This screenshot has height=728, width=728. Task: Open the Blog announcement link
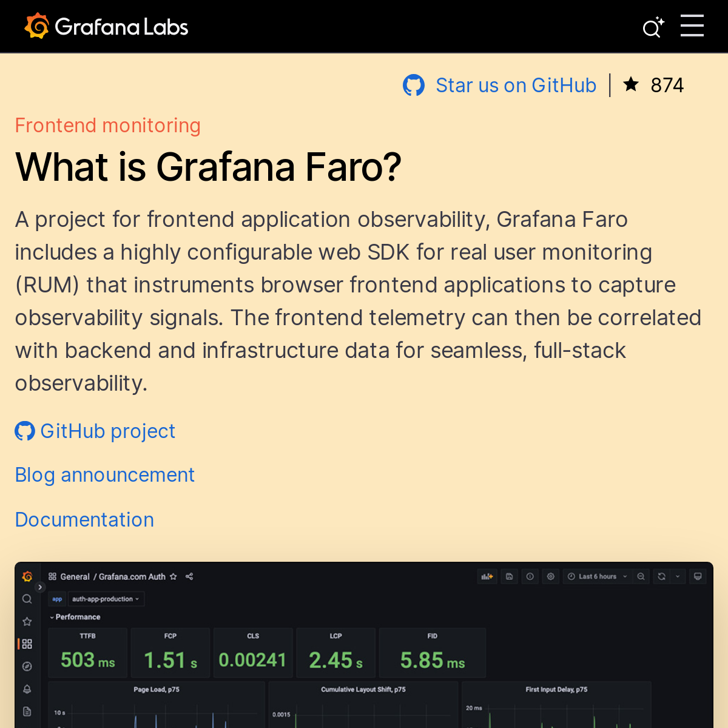click(x=104, y=475)
